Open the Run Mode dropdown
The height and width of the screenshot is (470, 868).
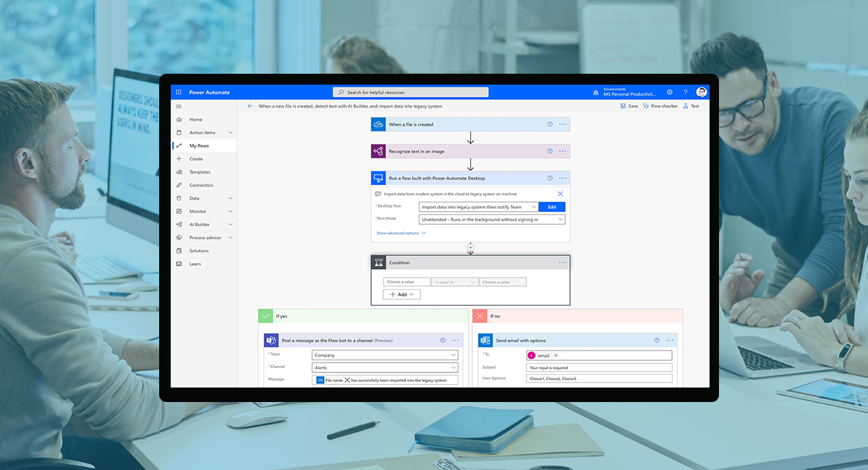coord(492,219)
